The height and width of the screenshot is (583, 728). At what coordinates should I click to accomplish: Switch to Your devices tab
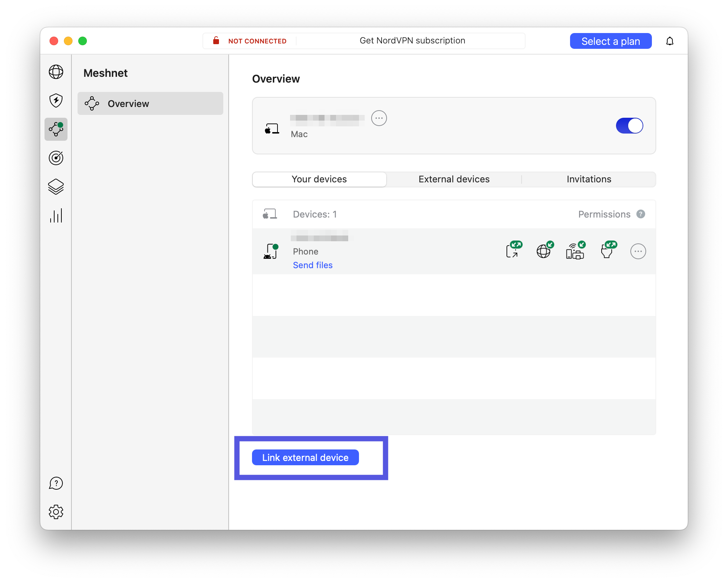319,179
